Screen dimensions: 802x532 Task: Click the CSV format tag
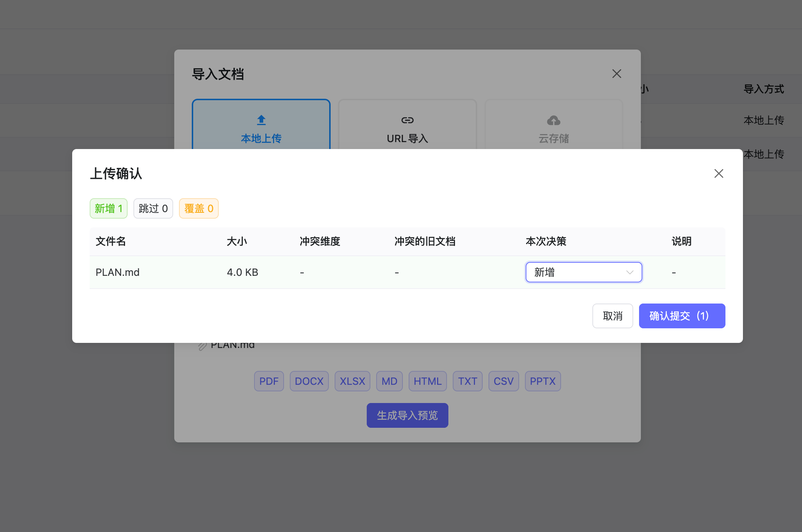503,381
